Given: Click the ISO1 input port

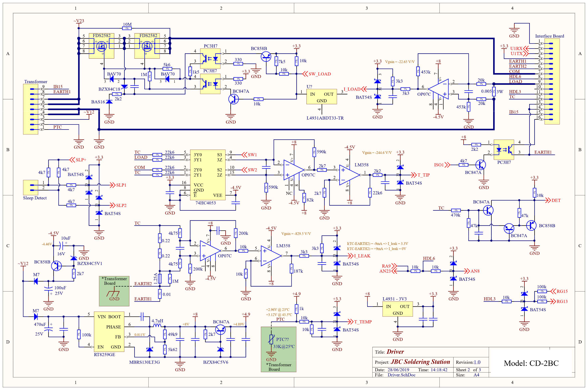Looking at the screenshot, I should point(442,165).
